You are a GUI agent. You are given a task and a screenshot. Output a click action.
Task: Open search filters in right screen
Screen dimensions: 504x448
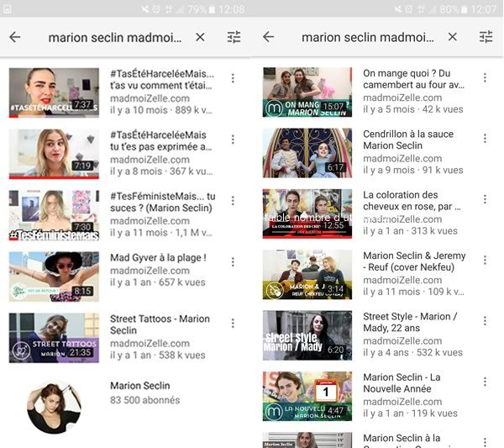(x=486, y=37)
